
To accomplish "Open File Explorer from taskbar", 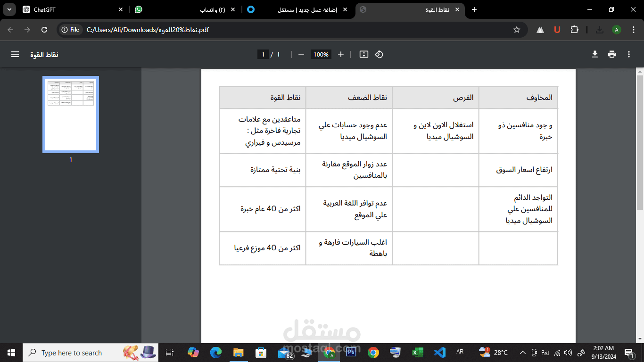I will coord(239,353).
